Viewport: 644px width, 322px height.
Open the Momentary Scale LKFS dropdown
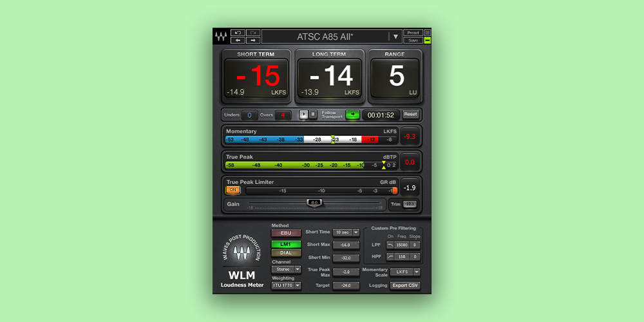405,272
